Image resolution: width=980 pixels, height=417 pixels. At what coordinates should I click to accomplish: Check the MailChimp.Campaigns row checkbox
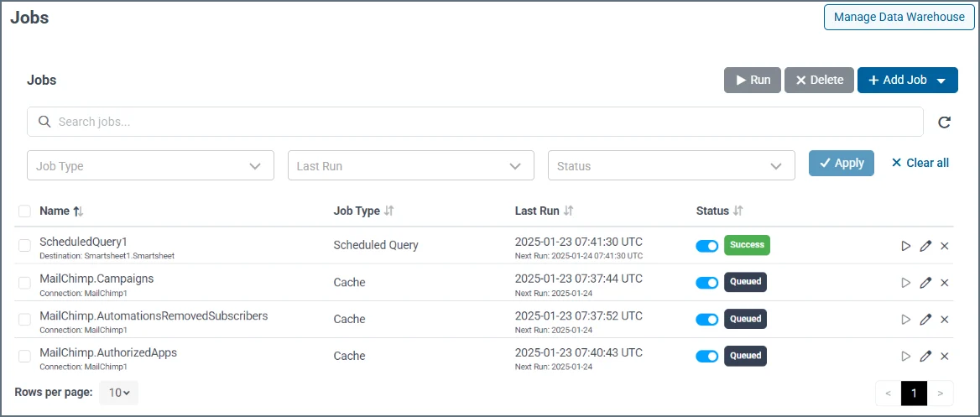click(24, 283)
